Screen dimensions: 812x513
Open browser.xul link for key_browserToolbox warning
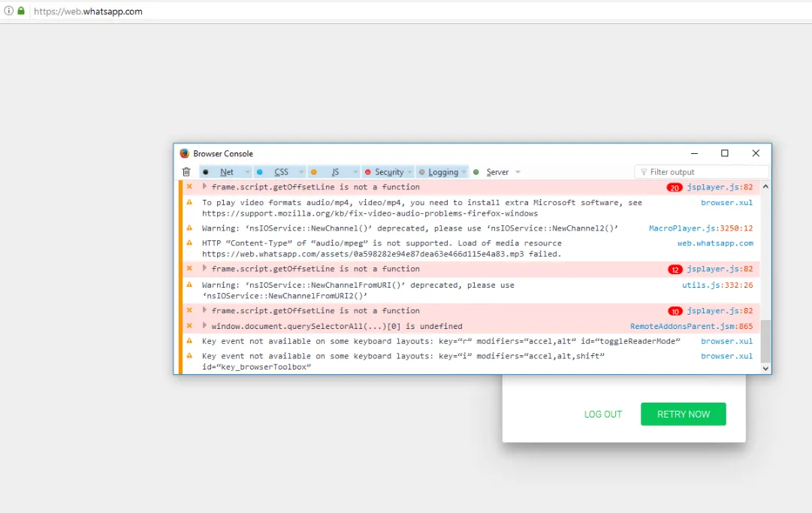[x=726, y=356]
